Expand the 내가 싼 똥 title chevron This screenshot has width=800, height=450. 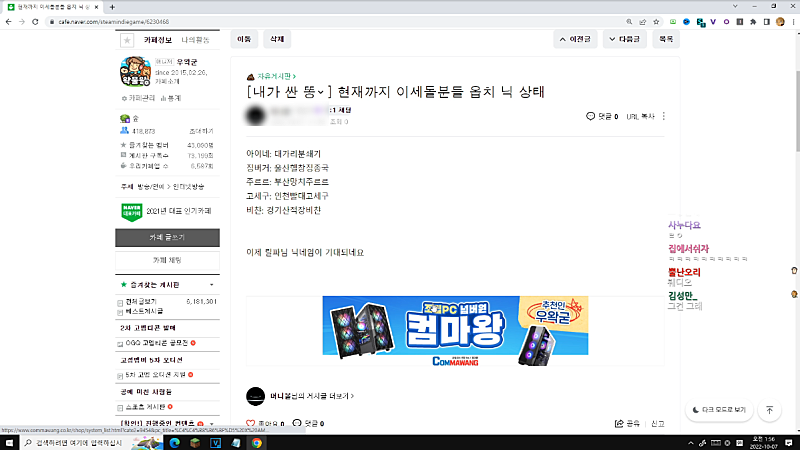[322, 93]
